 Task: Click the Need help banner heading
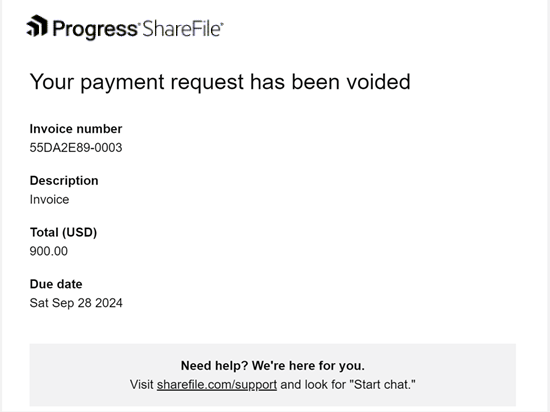[273, 366]
